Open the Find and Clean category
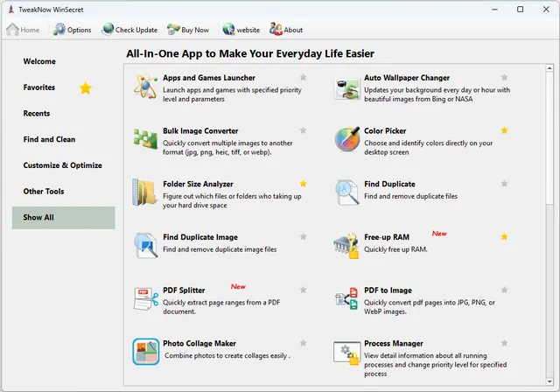 (x=49, y=139)
